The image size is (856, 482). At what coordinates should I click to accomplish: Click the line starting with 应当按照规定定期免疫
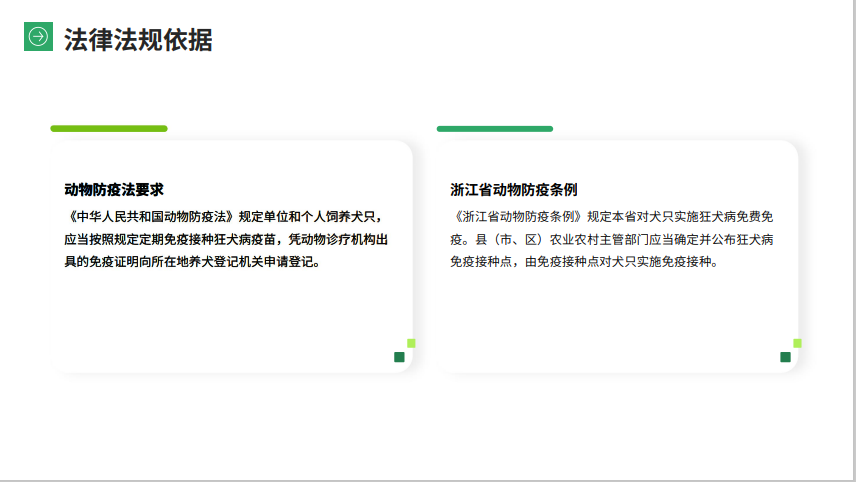click(x=226, y=239)
